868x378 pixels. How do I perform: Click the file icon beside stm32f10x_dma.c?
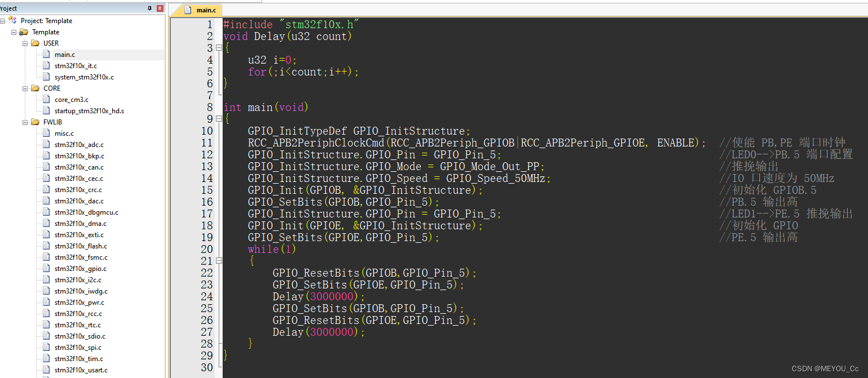click(x=46, y=224)
